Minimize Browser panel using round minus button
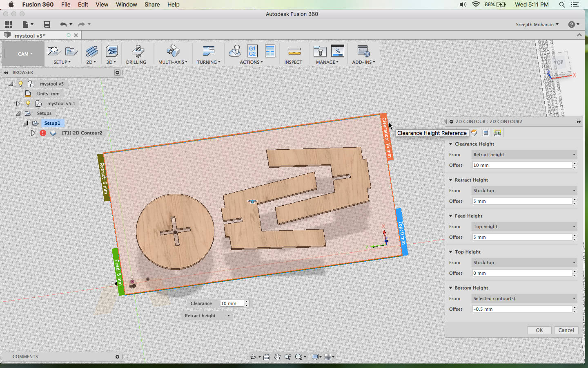Image resolution: width=588 pixels, height=368 pixels. click(117, 72)
